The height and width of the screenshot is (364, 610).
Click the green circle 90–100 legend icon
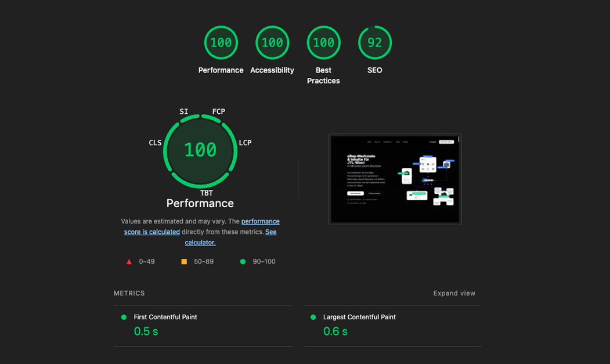coord(243,262)
